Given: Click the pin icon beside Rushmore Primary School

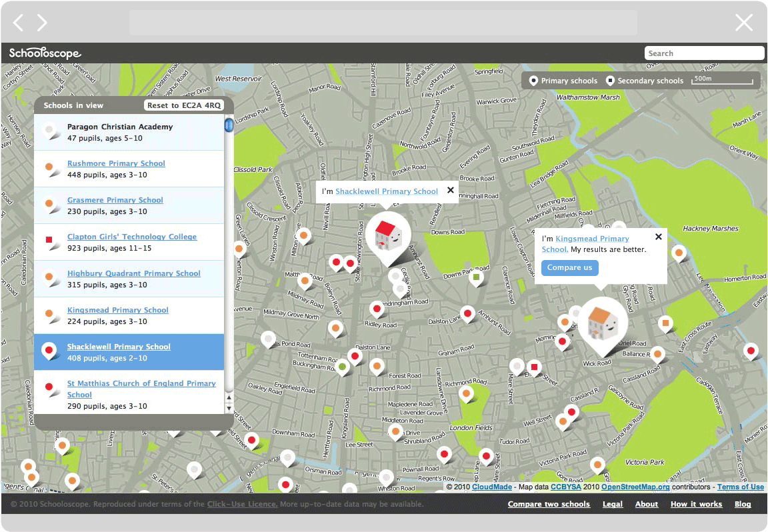Looking at the screenshot, I should (x=49, y=167).
